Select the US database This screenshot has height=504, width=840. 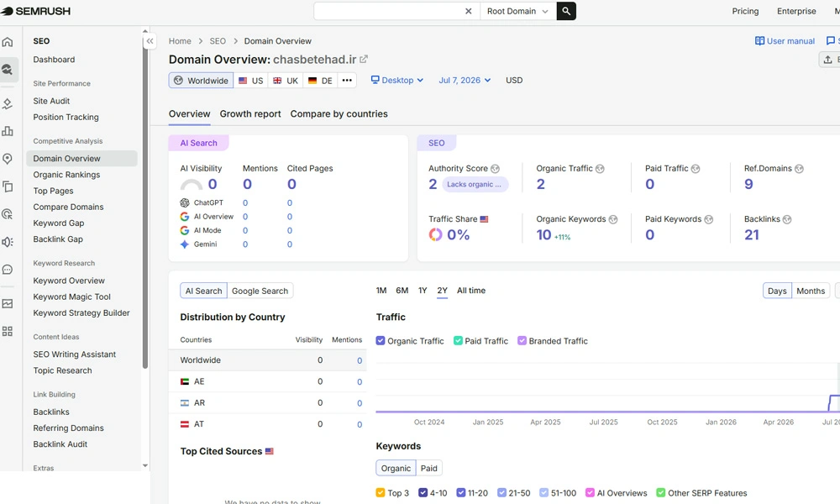[x=250, y=81]
